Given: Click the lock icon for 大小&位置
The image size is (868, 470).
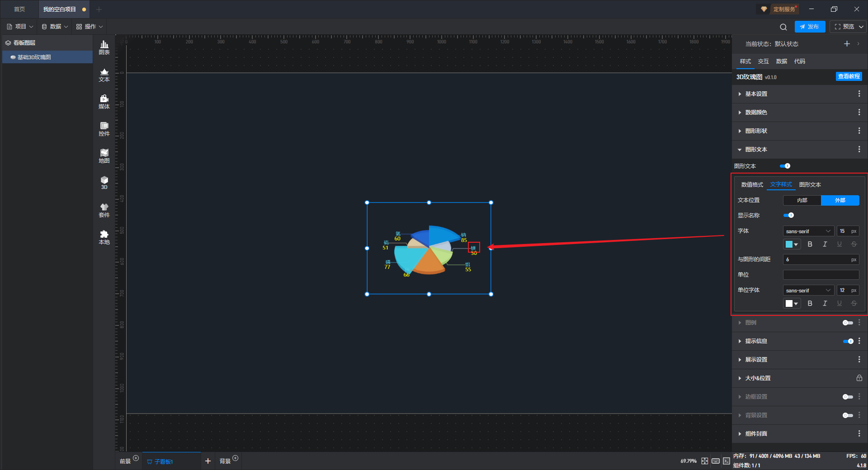Looking at the screenshot, I should pyautogui.click(x=859, y=378).
